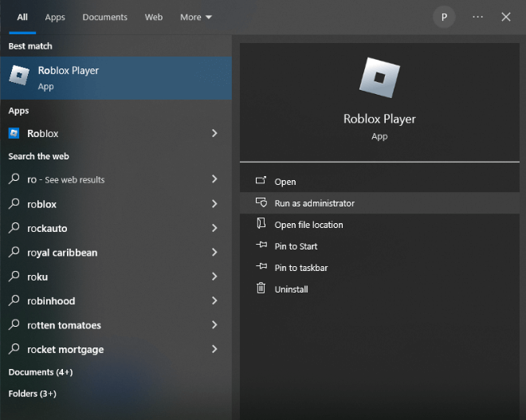Expand the 'ro - See web results' arrow
526x420 pixels.
214,179
